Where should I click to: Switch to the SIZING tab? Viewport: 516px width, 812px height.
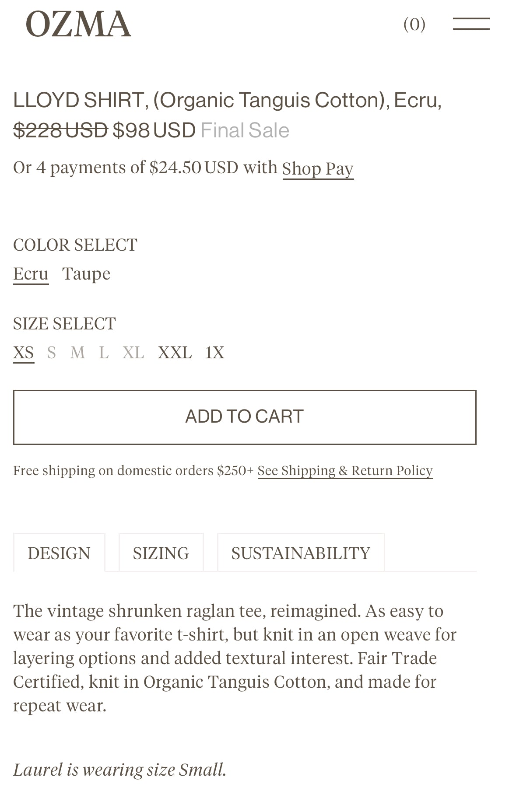[161, 553]
